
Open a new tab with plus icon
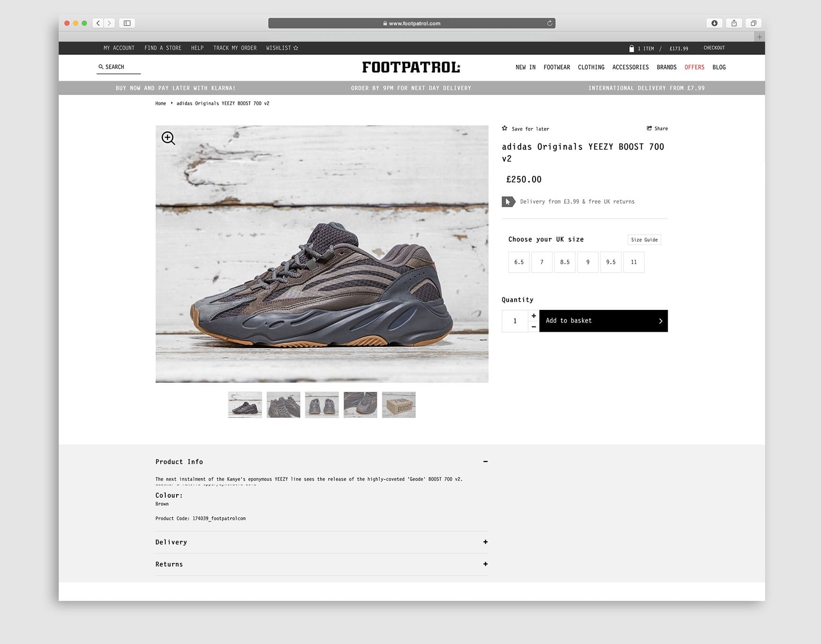pyautogui.click(x=759, y=37)
